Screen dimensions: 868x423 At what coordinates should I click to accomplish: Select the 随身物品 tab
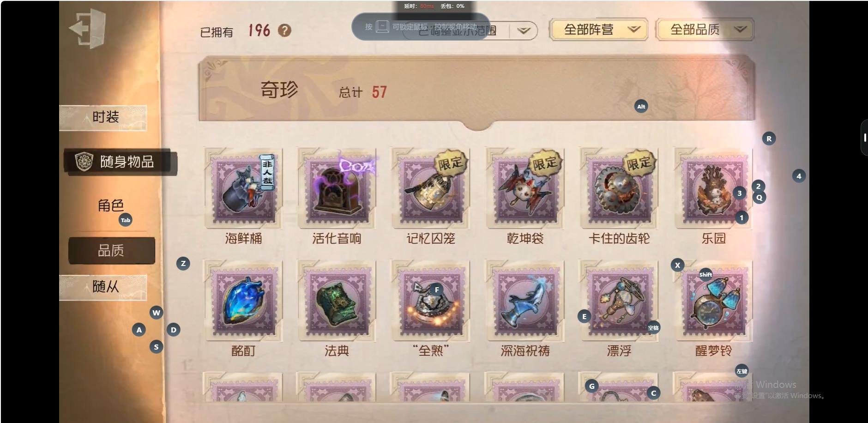coord(121,162)
